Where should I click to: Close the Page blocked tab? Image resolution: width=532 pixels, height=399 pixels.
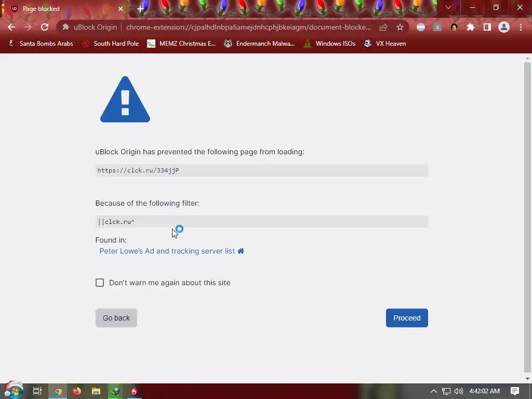[x=121, y=9]
